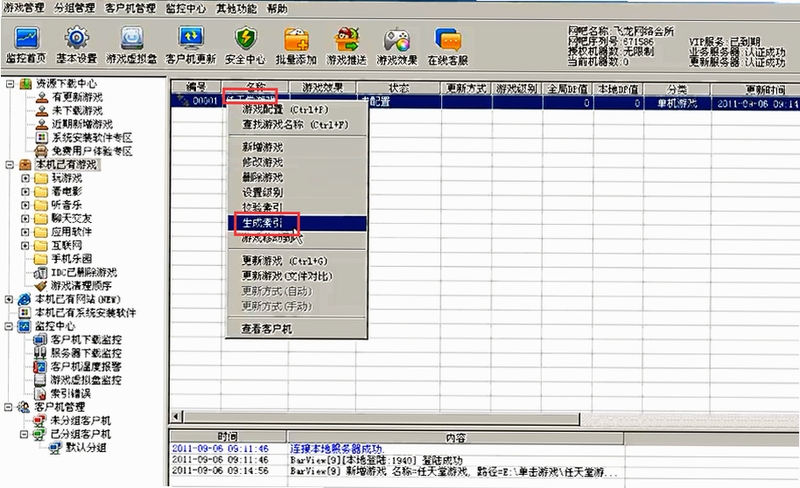Open the 分组管理 menu
The image size is (800, 488).
(x=74, y=8)
